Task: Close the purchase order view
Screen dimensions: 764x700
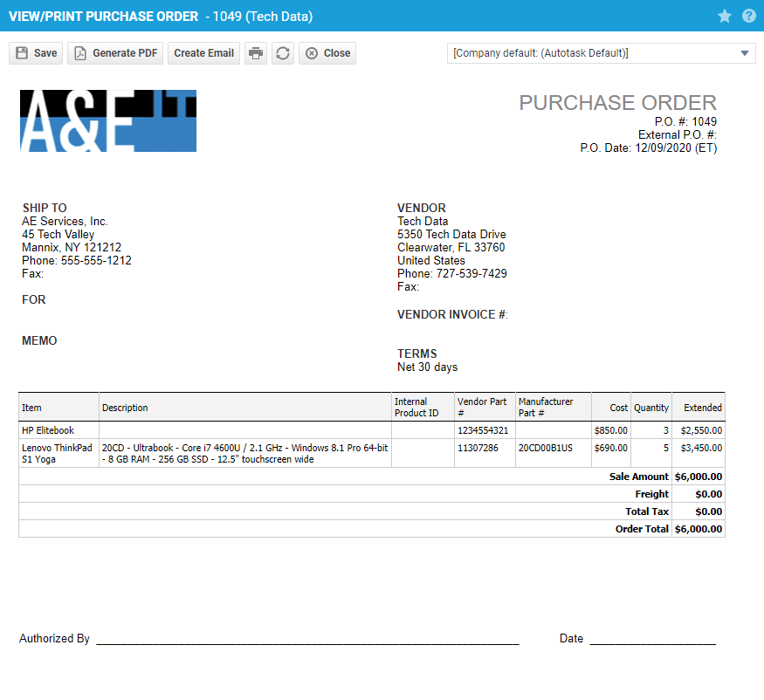Action: point(327,53)
